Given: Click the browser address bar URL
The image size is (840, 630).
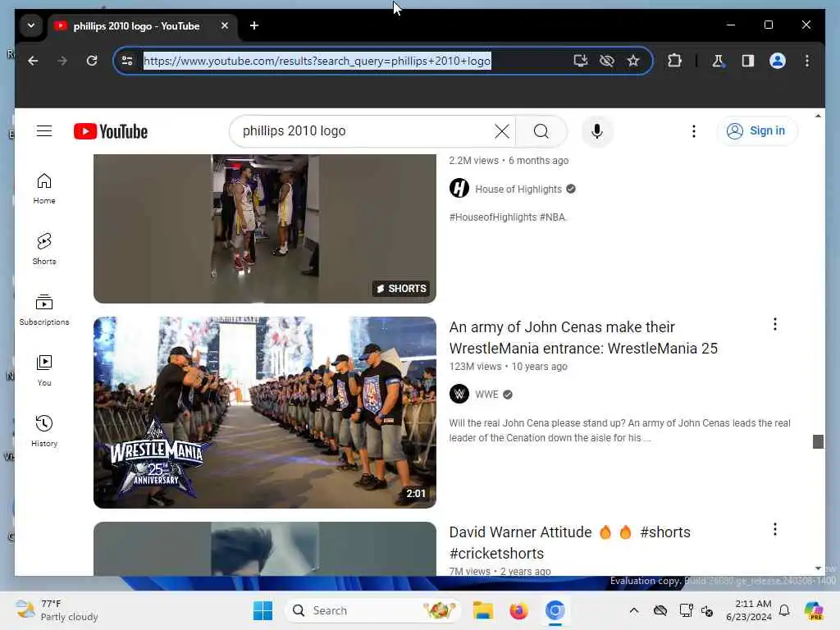Looking at the screenshot, I should point(317,61).
